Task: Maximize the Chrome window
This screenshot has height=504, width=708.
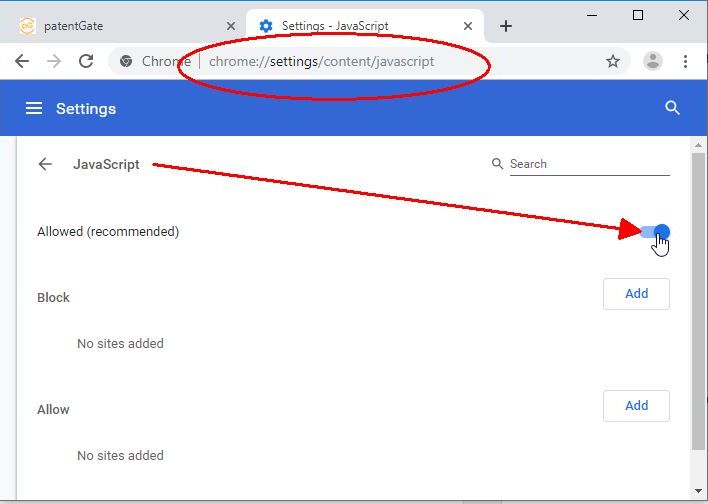Action: pos(638,15)
